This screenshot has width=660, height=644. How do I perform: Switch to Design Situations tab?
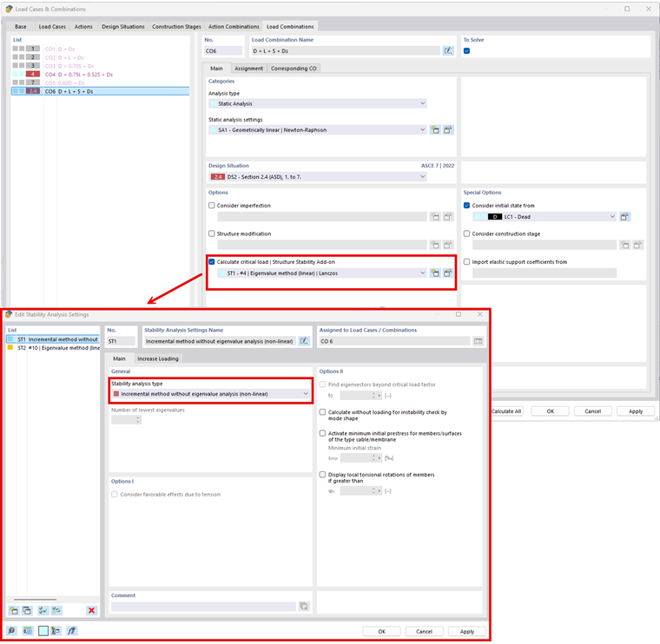[123, 27]
